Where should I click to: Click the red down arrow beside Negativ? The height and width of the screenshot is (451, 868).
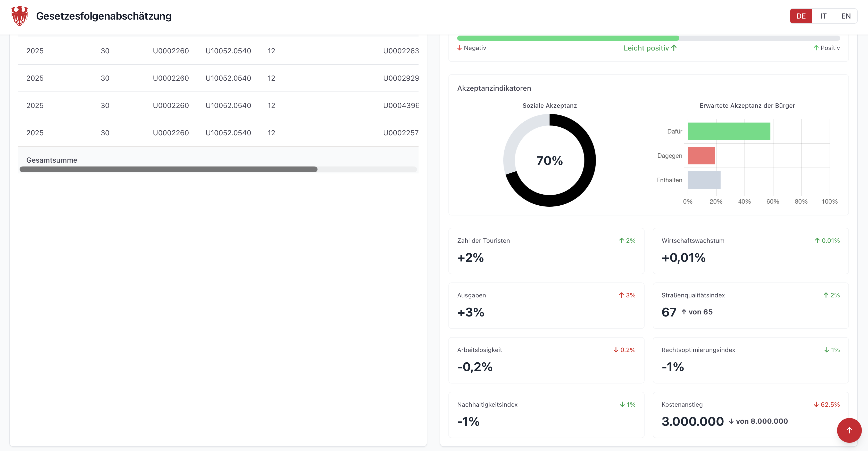click(x=459, y=48)
